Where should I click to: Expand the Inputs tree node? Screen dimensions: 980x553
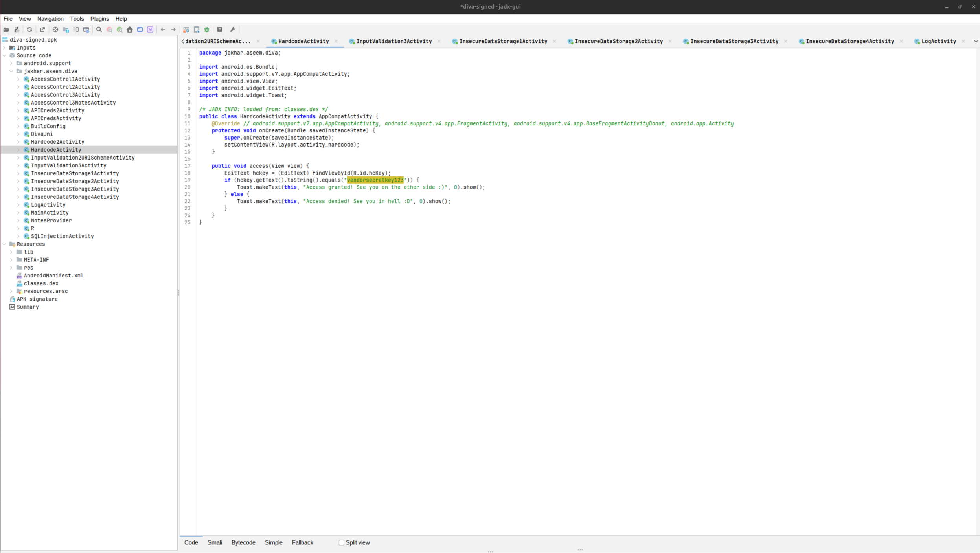[x=4, y=48]
